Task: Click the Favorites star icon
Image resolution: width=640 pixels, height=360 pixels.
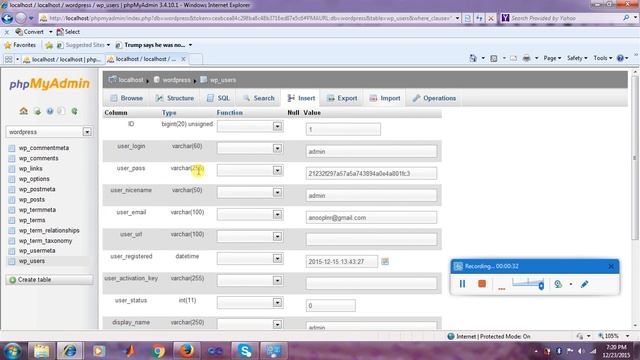Action: click(8, 45)
